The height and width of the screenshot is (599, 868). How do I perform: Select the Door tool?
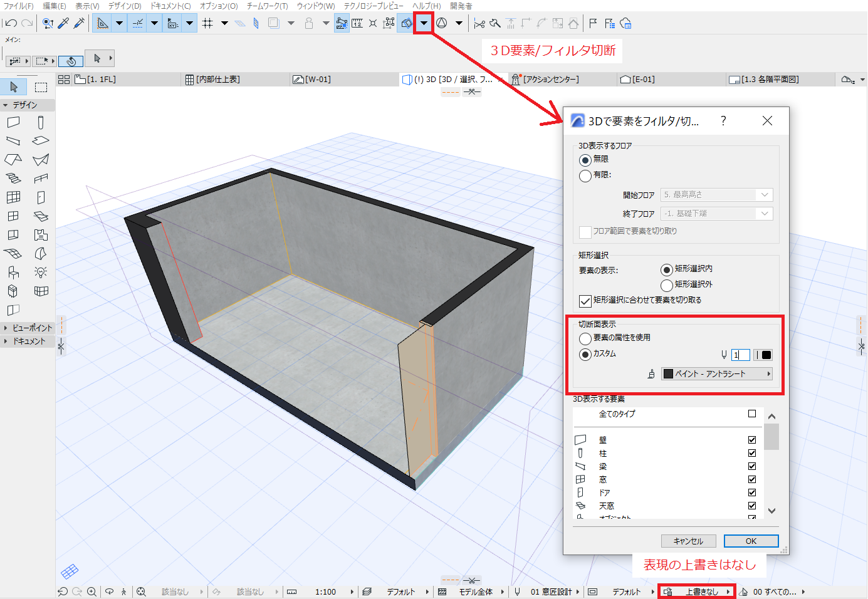click(x=41, y=197)
